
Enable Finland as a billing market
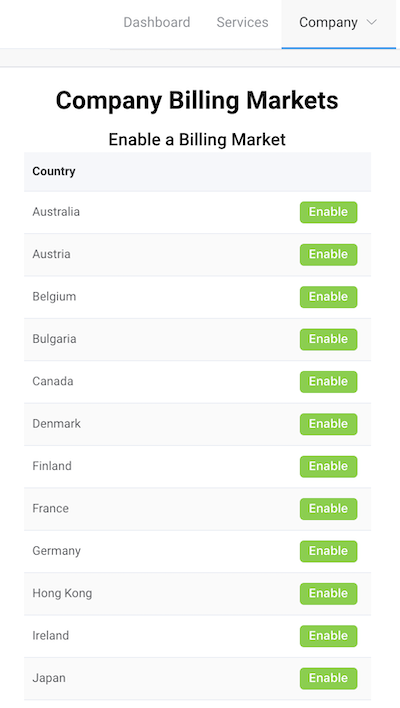tap(328, 466)
